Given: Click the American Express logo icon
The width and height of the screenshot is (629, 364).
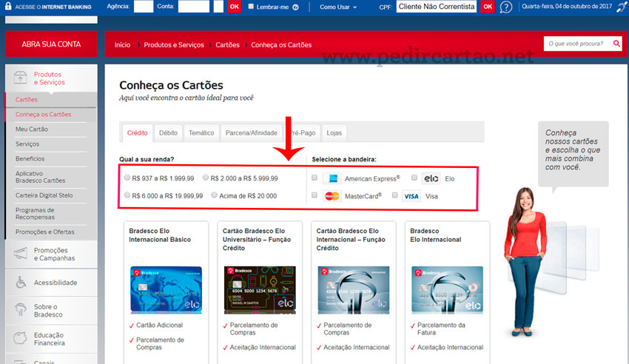Looking at the screenshot, I should [332, 178].
